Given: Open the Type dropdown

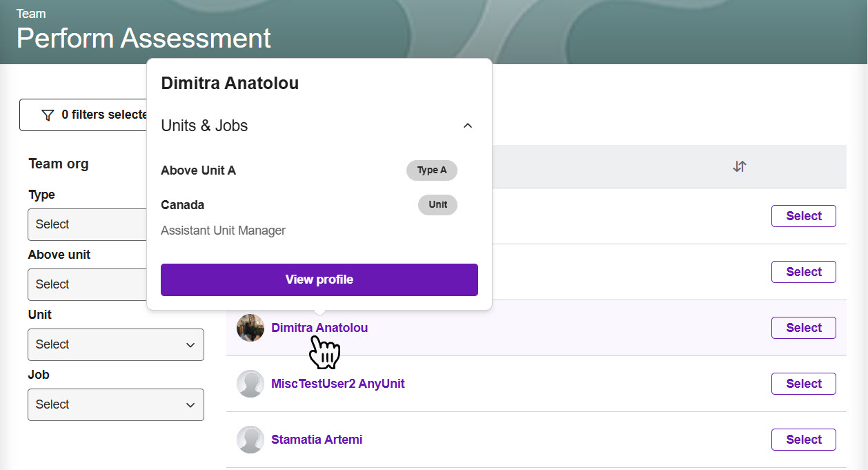Looking at the screenshot, I should 88,224.
